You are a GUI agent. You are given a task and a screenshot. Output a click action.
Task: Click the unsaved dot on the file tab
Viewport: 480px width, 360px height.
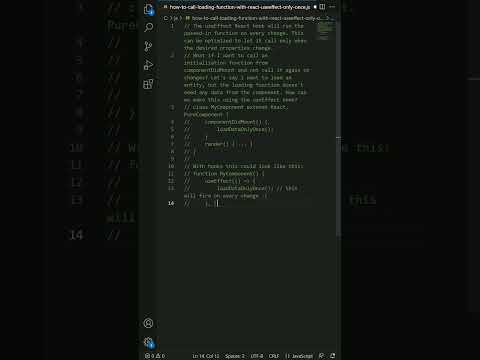[x=315, y=7]
